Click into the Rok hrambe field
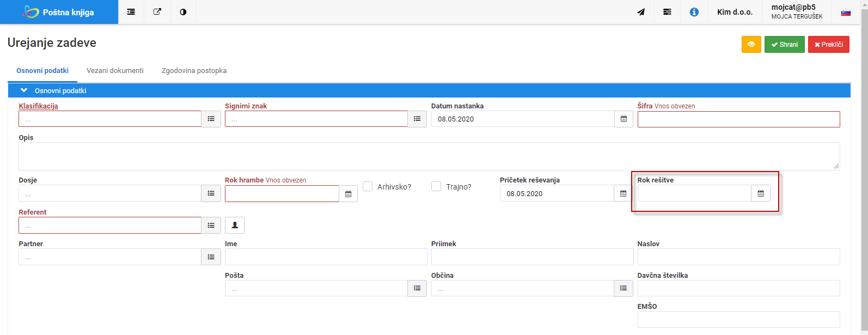The width and height of the screenshot is (868, 335). point(282,194)
